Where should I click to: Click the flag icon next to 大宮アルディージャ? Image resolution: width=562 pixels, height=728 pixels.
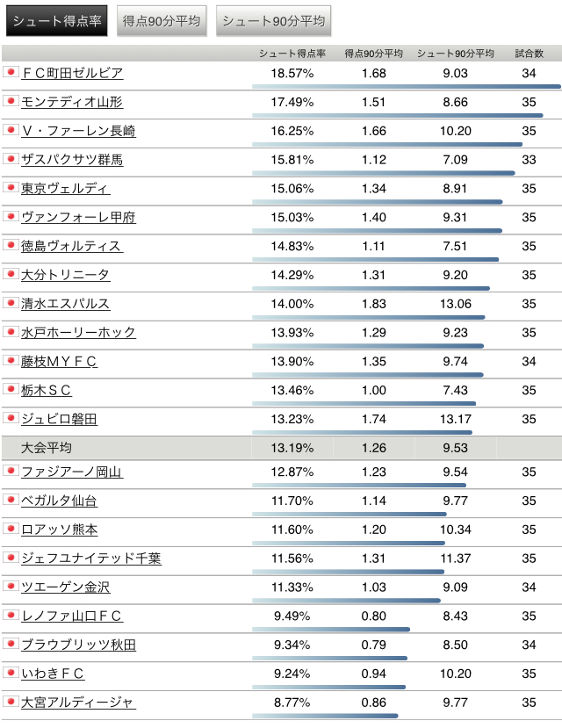click(11, 701)
